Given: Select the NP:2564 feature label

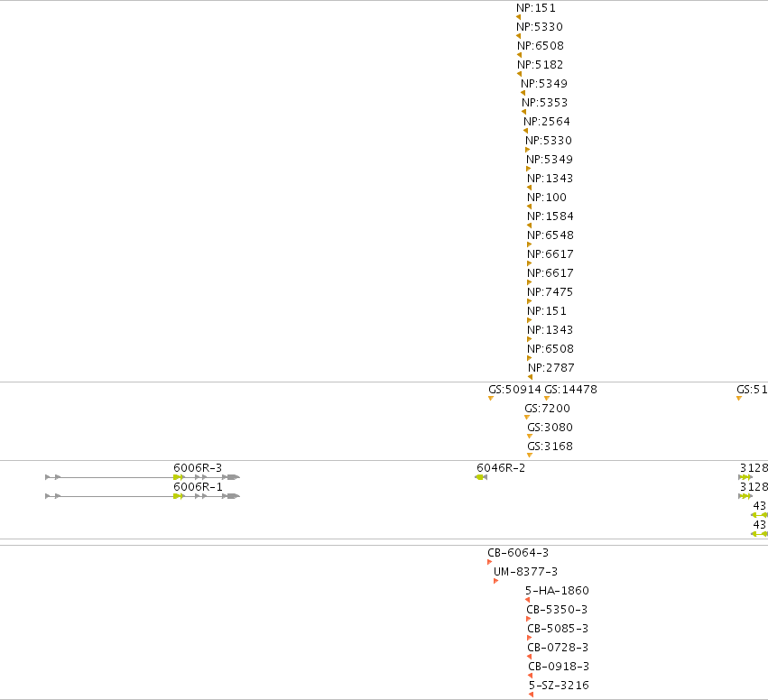Looking at the screenshot, I should pos(546,122).
